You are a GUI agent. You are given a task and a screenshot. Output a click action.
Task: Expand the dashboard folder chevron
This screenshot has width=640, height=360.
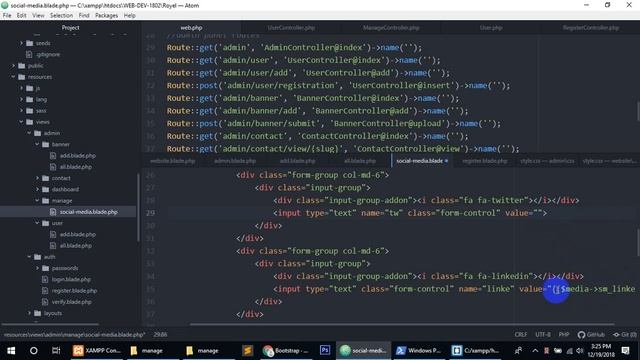[37, 189]
